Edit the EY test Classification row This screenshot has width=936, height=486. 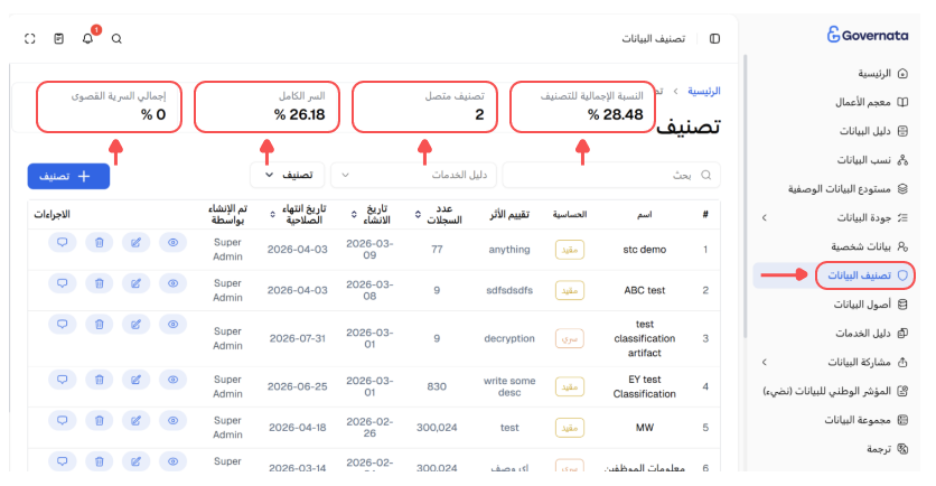coord(136,380)
